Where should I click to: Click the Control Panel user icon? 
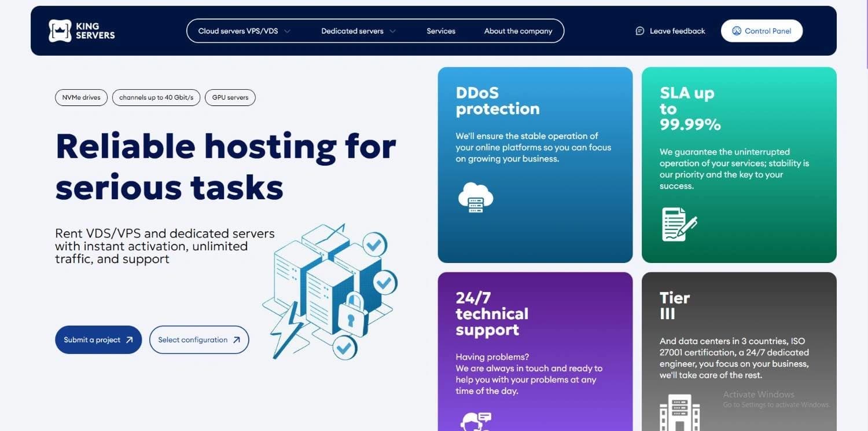[737, 31]
